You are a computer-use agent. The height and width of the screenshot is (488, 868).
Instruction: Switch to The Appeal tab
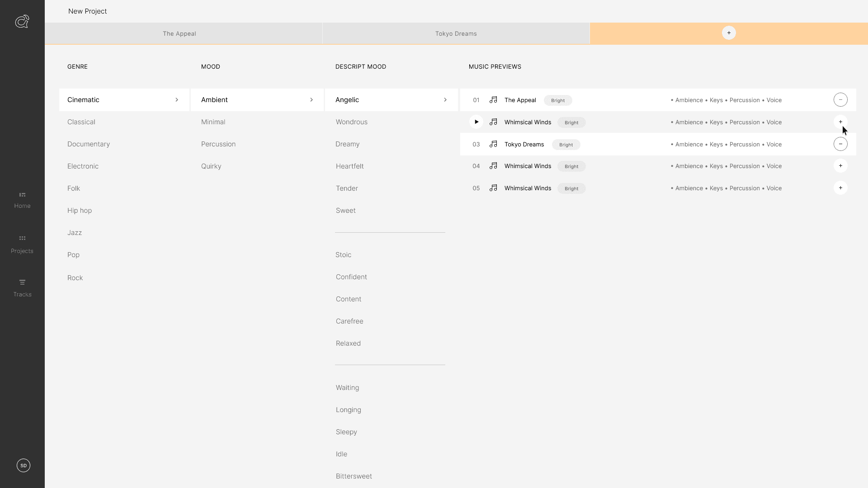point(179,33)
